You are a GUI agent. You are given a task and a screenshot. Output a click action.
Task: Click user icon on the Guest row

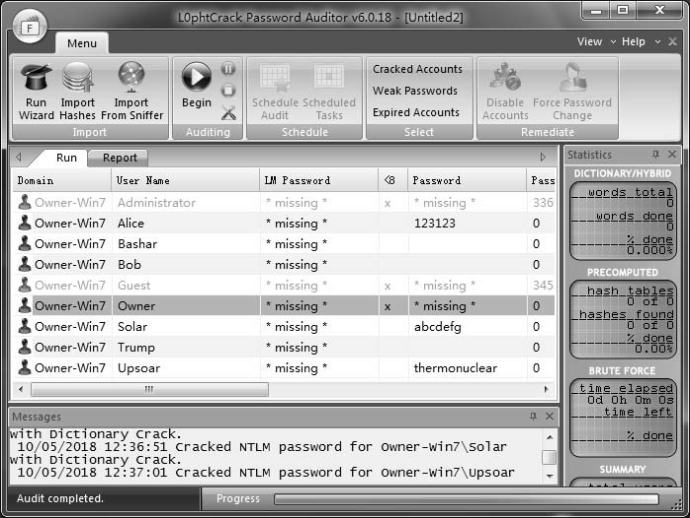coord(25,285)
